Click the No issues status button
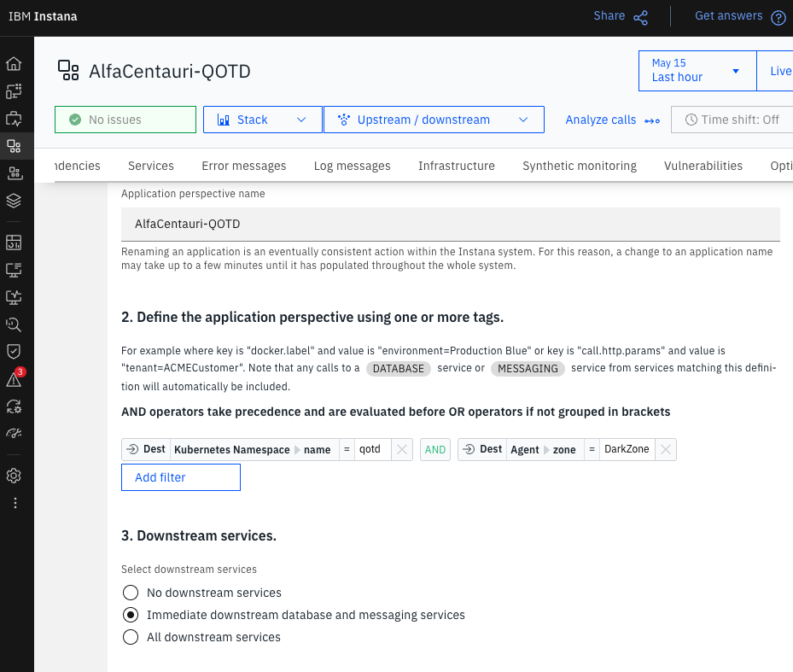This screenshot has height=672, width=793. coord(125,120)
